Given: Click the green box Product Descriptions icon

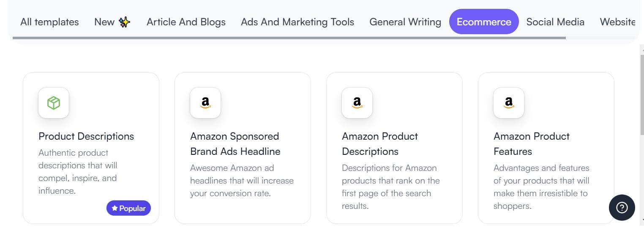Looking at the screenshot, I should point(54,103).
